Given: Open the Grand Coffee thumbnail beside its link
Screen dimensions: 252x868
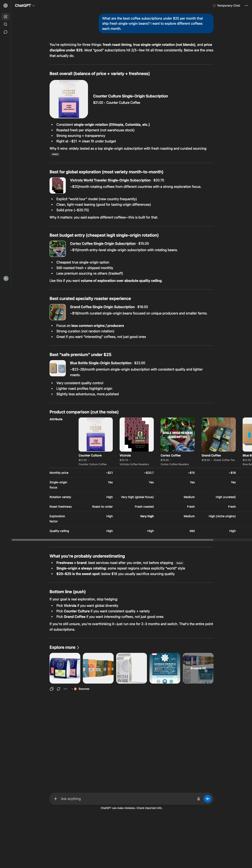Looking at the screenshot, I should 58,312.
